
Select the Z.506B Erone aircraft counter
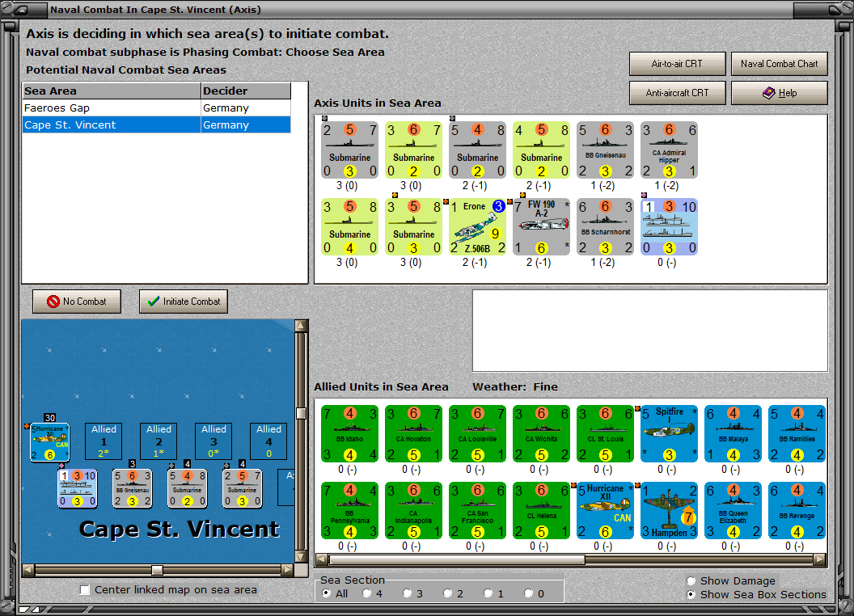(477, 226)
